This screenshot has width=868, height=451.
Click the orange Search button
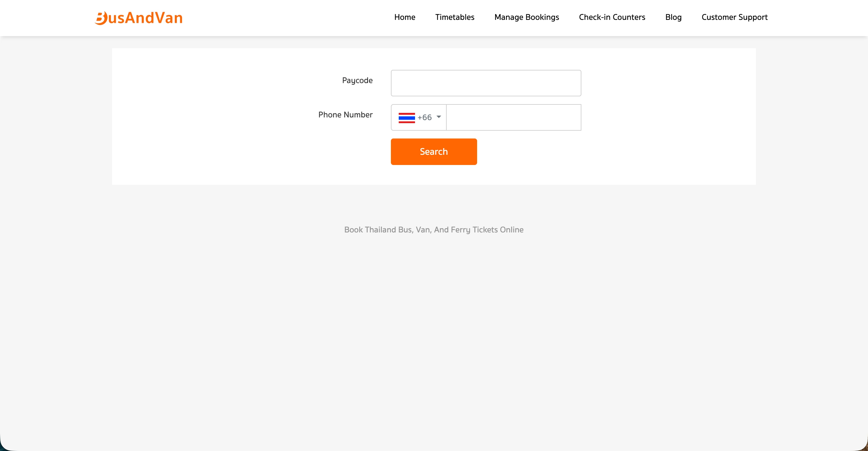click(x=434, y=152)
